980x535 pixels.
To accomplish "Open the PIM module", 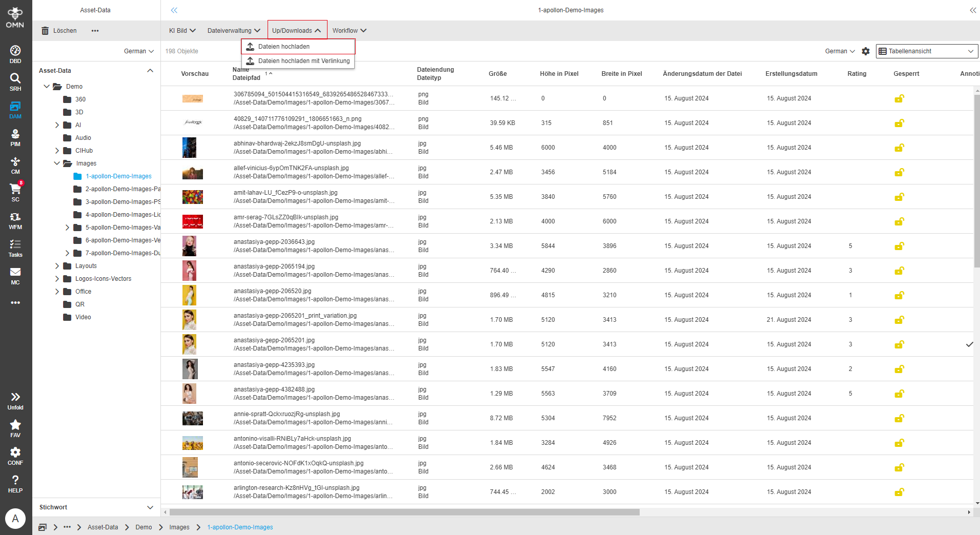I will (15, 137).
